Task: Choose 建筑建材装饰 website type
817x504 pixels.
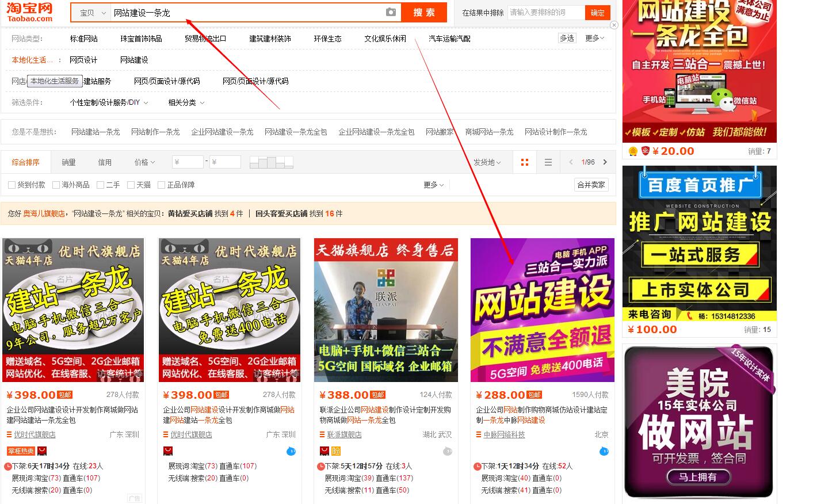Action: [x=270, y=39]
